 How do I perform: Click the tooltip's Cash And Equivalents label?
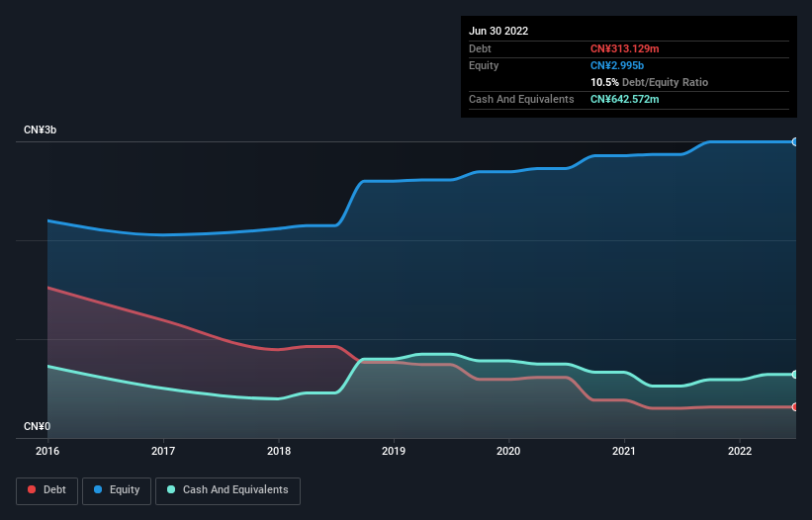coord(521,99)
